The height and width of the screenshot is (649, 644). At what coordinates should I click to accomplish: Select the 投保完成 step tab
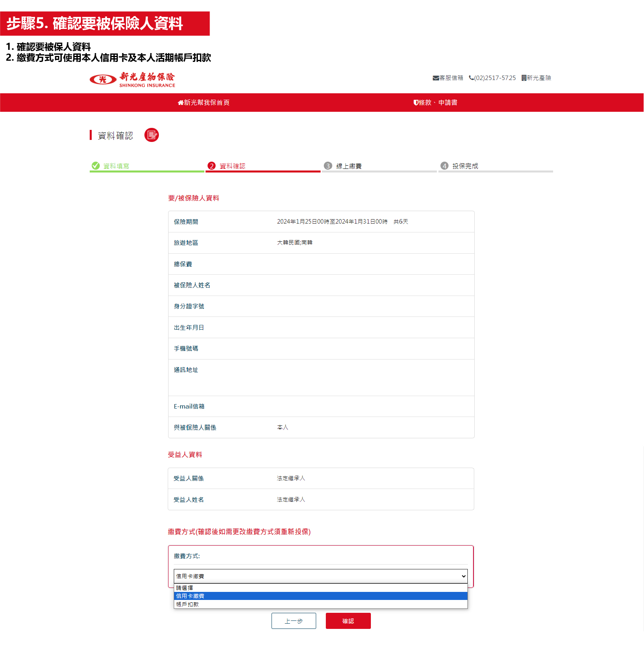click(x=496, y=166)
